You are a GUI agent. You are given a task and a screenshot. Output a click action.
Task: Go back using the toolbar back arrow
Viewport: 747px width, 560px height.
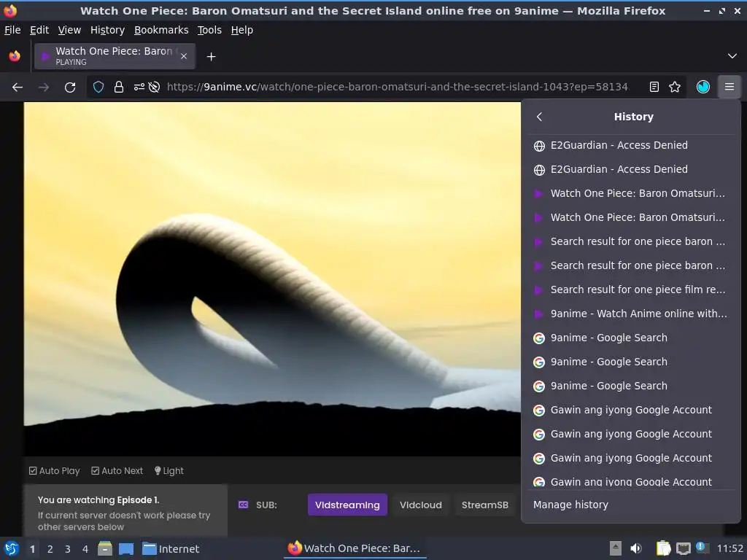[18, 87]
